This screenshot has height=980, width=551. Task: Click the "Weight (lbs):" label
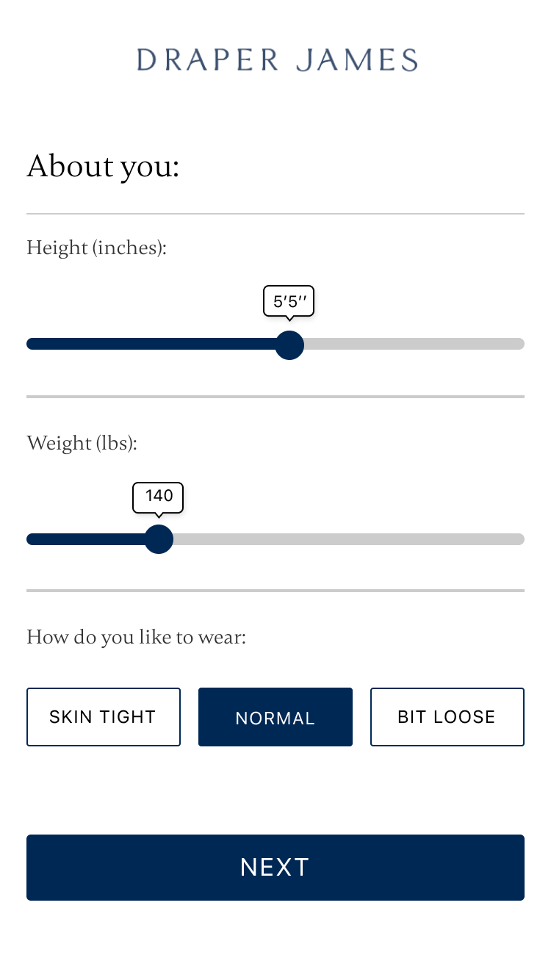[82, 443]
